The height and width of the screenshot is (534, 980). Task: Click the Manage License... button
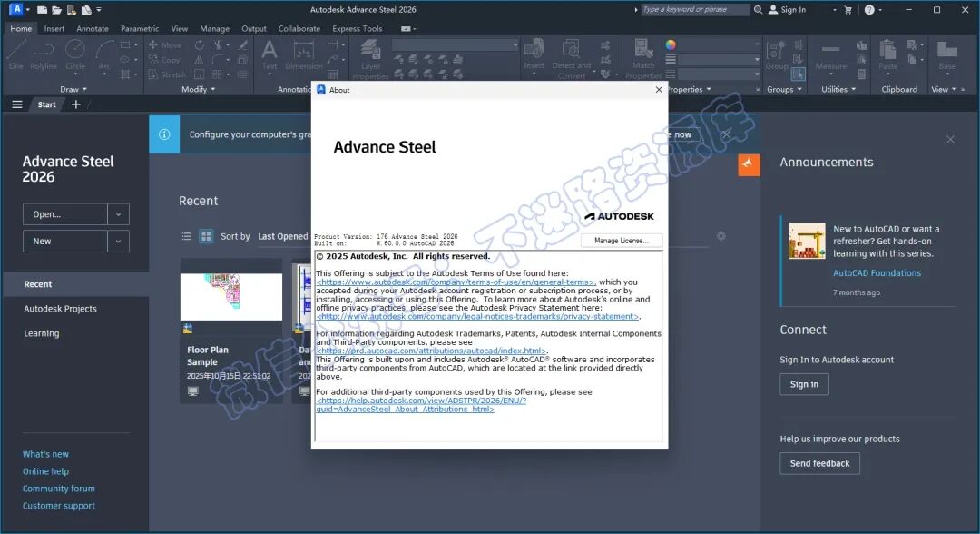622,240
